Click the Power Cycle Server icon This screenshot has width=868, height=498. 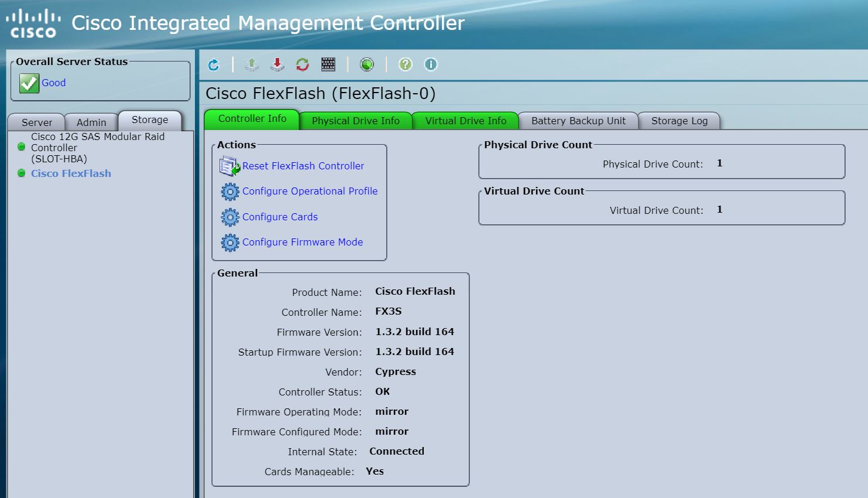(x=301, y=64)
